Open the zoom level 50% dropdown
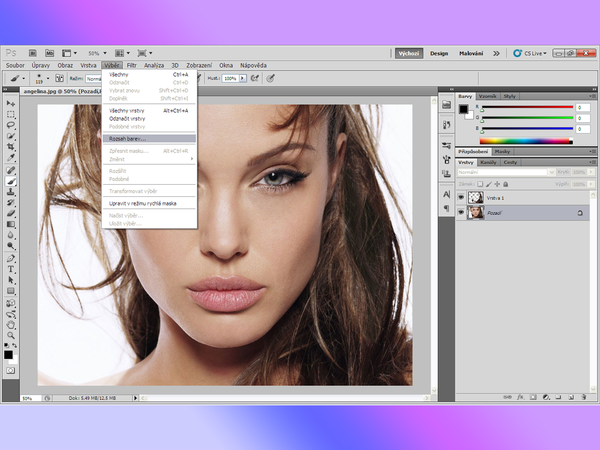The image size is (600, 450). (x=97, y=53)
